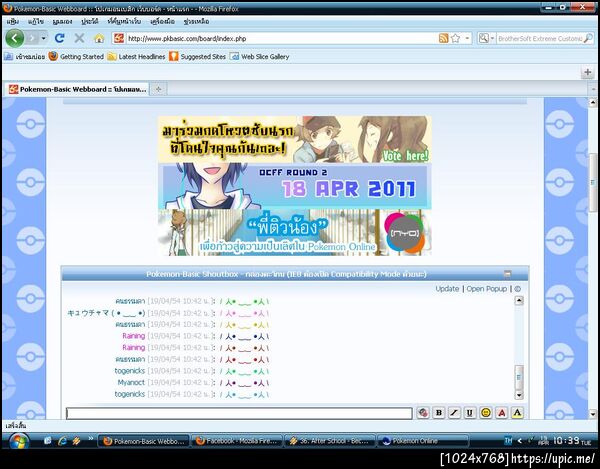Image resolution: width=600 pixels, height=469 pixels.
Task: Click the copyright © link in shoutbox
Action: (518, 289)
